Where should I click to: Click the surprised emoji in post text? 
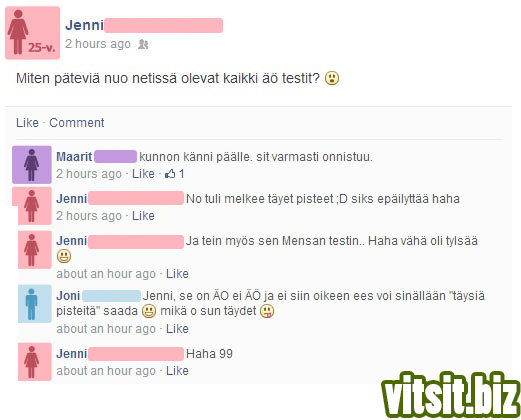click(332, 78)
